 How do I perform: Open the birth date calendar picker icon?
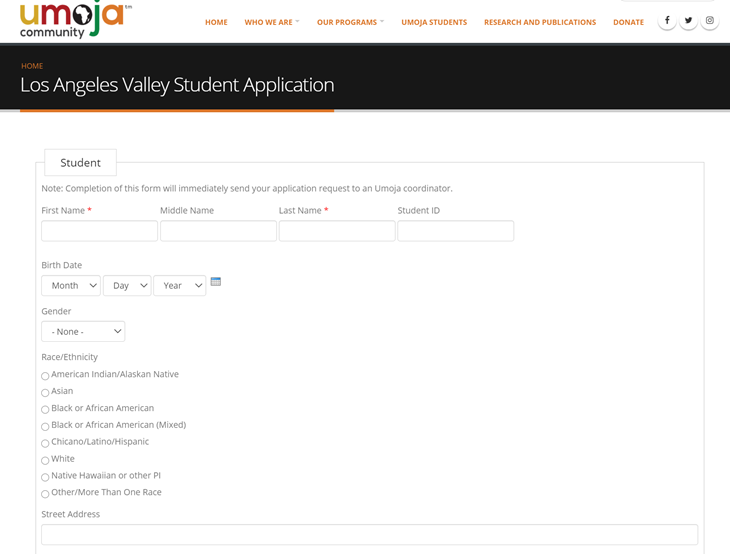point(216,282)
